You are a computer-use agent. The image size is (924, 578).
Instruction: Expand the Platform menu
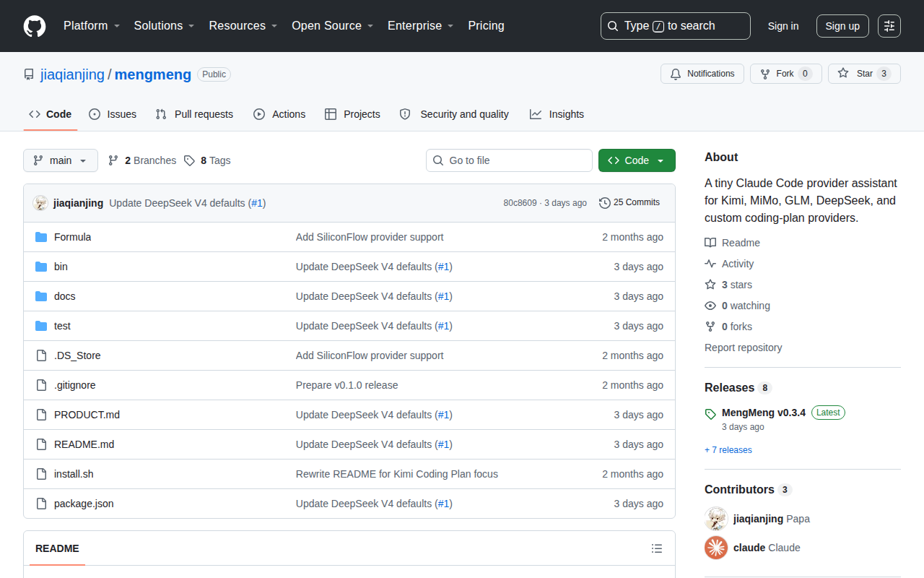point(92,26)
